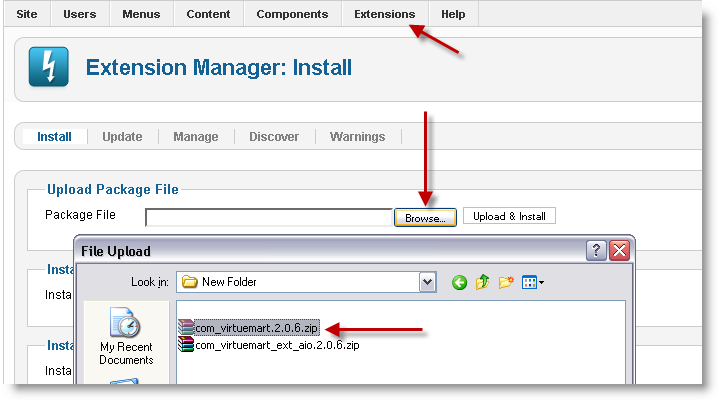The height and width of the screenshot is (400, 718).
Task: Click the Extension Manager lightning logo
Action: [49, 69]
